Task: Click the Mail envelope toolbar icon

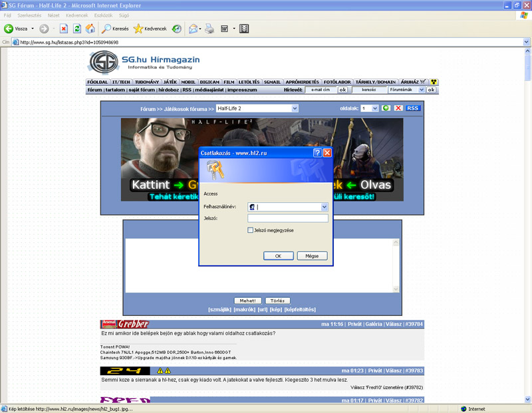Action: pyautogui.click(x=193, y=29)
